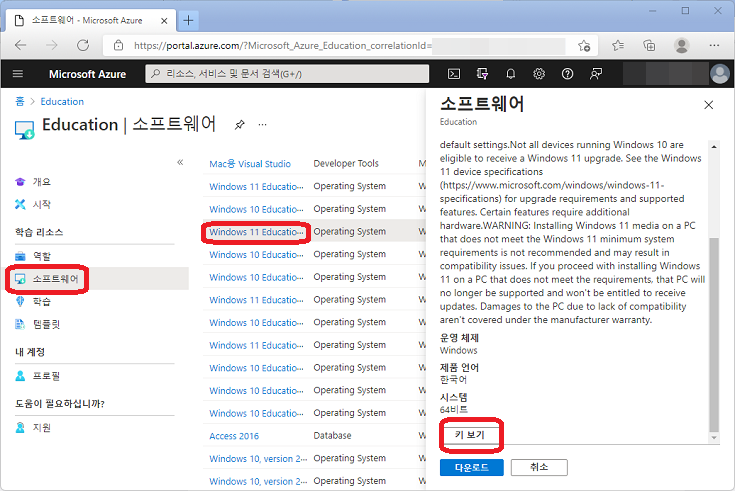Click the panel scrollbar down arrow
Screen dimensions: 735x491
tap(713, 438)
